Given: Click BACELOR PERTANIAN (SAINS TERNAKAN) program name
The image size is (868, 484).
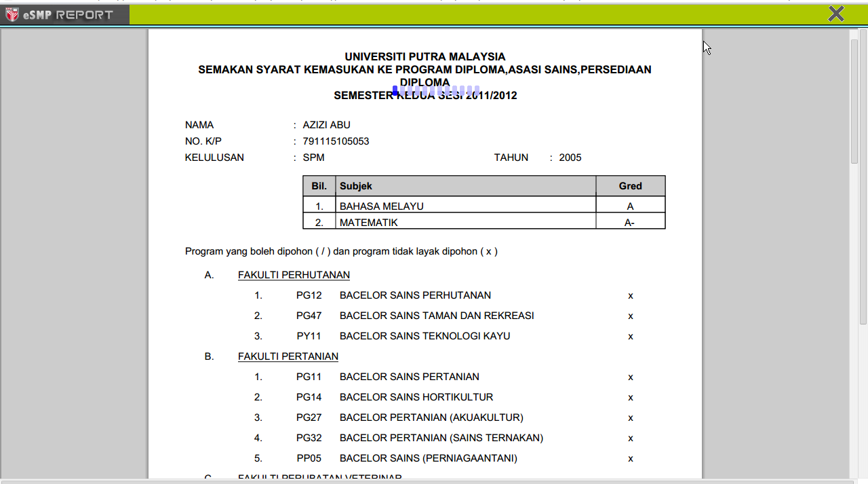Looking at the screenshot, I should click(441, 438).
